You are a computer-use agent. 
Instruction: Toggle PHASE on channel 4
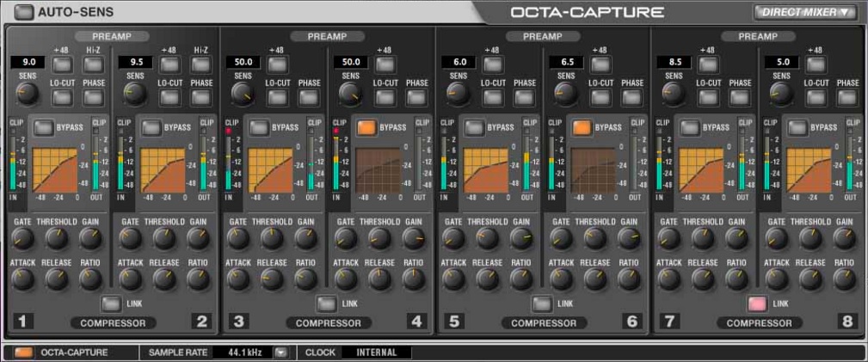pos(417,97)
